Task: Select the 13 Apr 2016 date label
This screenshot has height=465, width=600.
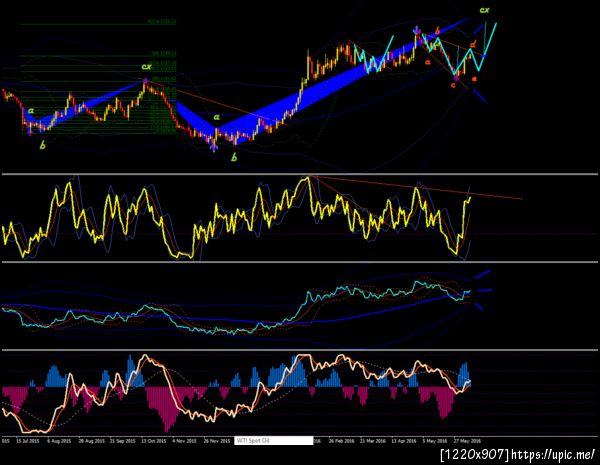Action: [x=404, y=441]
